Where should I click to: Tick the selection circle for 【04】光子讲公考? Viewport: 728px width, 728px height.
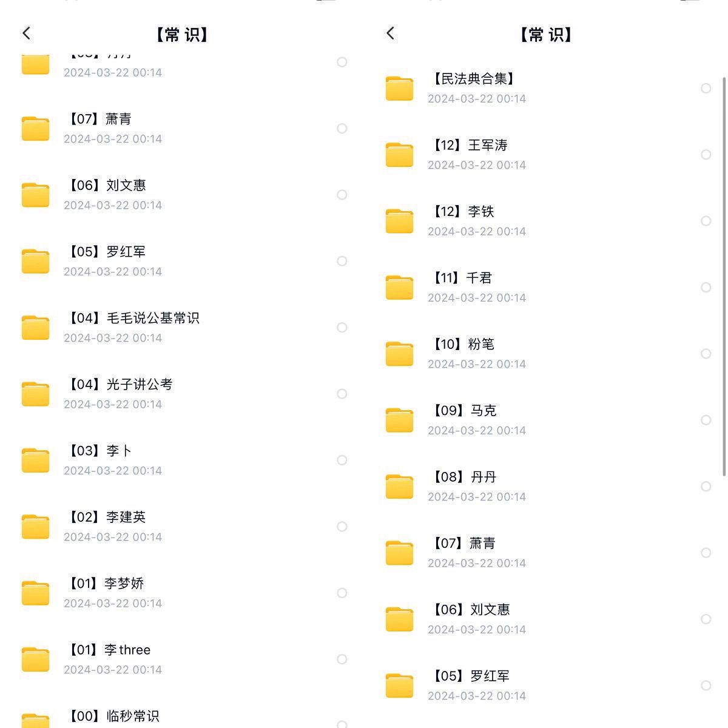click(342, 394)
